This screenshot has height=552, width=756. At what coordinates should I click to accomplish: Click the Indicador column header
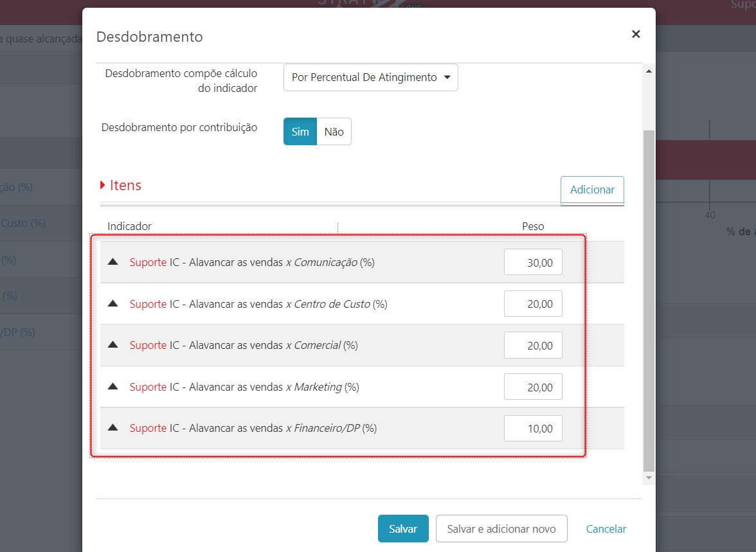(129, 226)
